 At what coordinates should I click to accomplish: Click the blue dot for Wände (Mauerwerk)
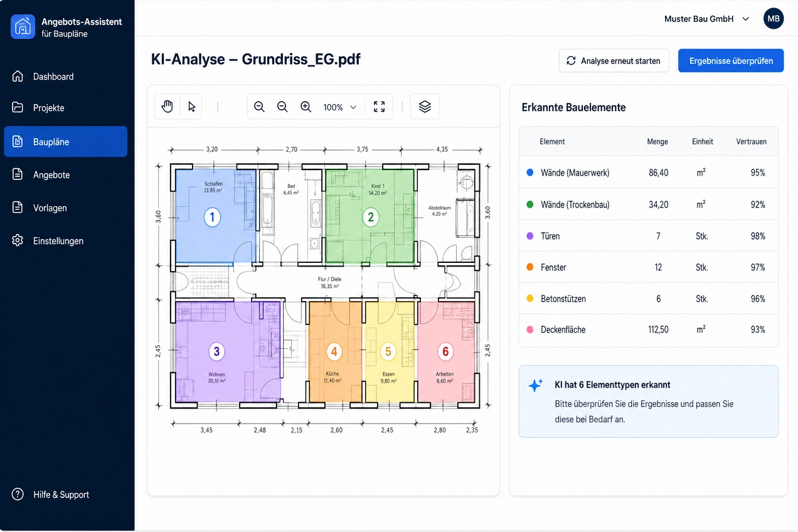(530, 172)
